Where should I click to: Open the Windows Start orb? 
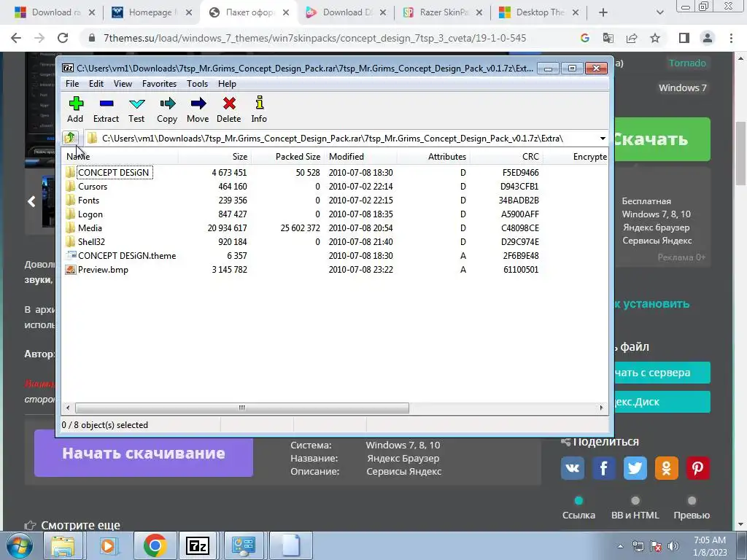(19, 545)
